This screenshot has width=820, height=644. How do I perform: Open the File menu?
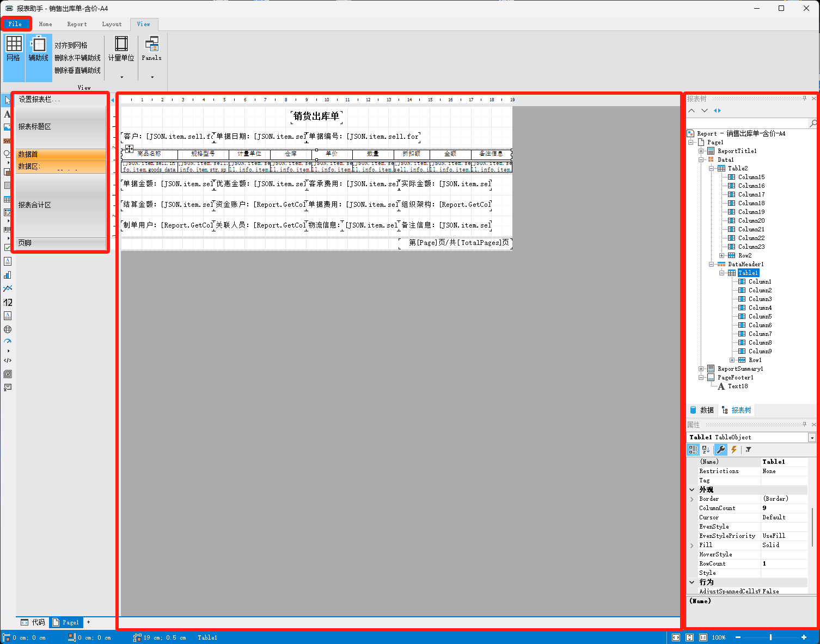click(16, 24)
